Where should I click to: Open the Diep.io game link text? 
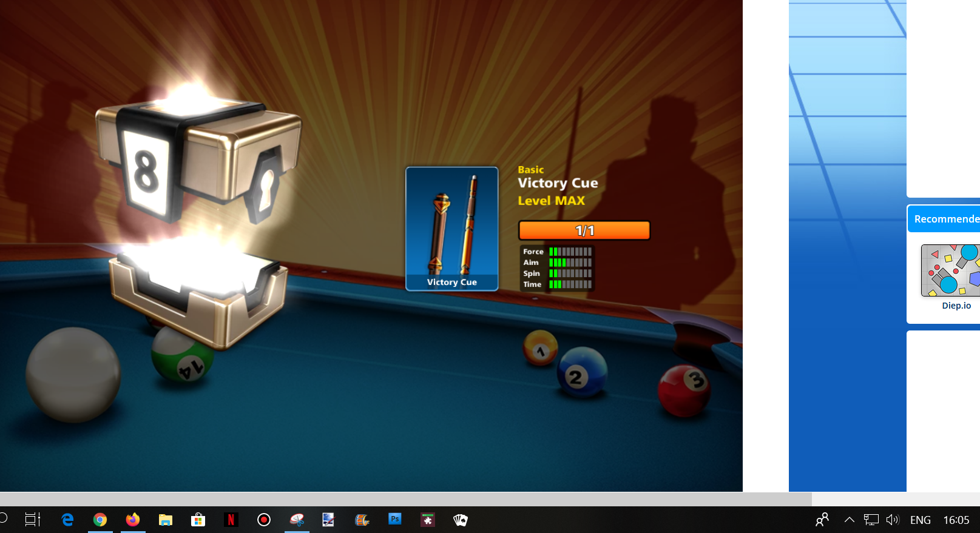[x=956, y=306]
